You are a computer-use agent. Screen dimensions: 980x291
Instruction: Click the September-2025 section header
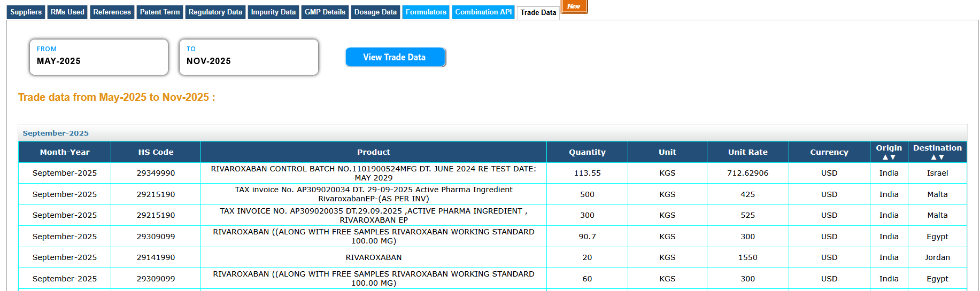(x=56, y=133)
